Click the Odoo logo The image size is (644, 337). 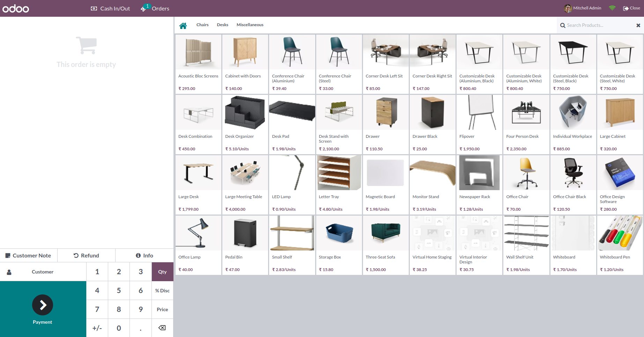pyautogui.click(x=16, y=8)
